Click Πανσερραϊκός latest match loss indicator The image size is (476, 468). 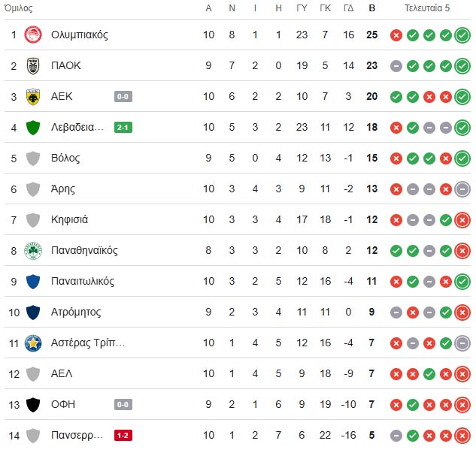coord(462,435)
